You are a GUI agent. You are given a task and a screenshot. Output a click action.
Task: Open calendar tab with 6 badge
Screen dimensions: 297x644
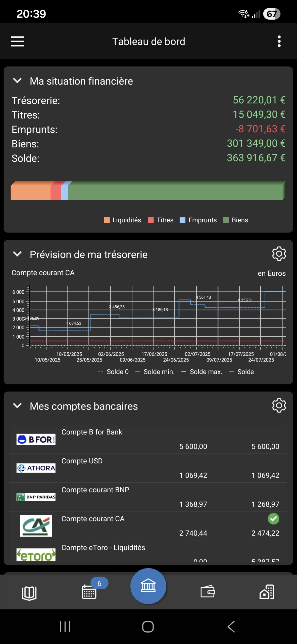89,592
